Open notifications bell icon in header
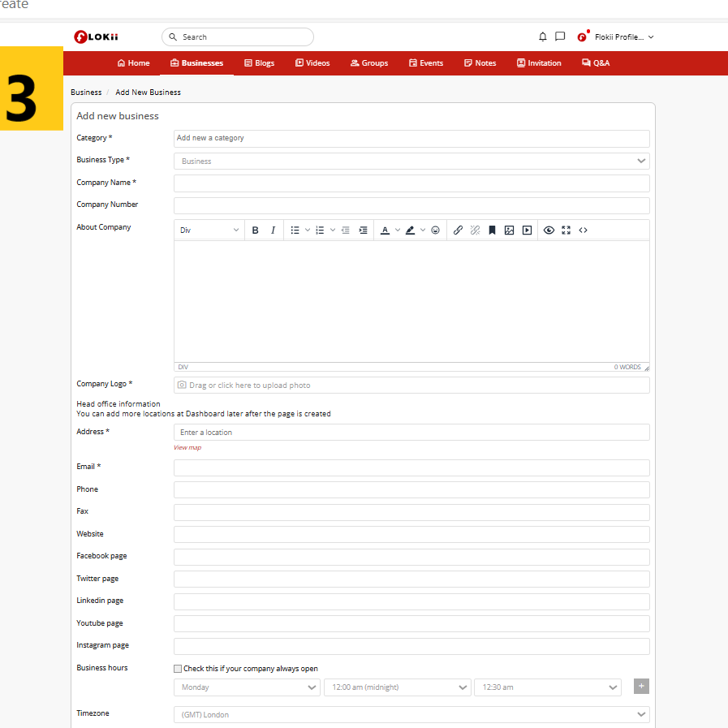 pyautogui.click(x=543, y=37)
